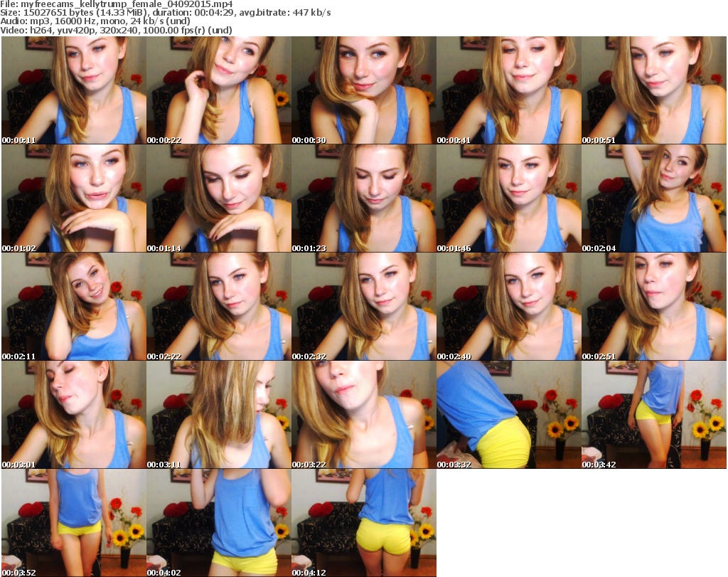
Task: Choose the thumbnail marked 00:03:32
Action: click(509, 415)
